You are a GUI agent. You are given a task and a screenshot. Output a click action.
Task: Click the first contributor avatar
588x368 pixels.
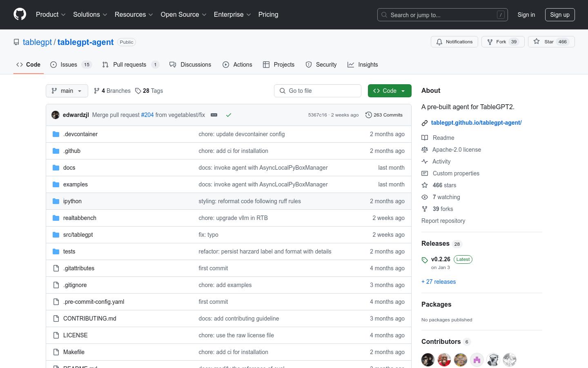point(428,360)
